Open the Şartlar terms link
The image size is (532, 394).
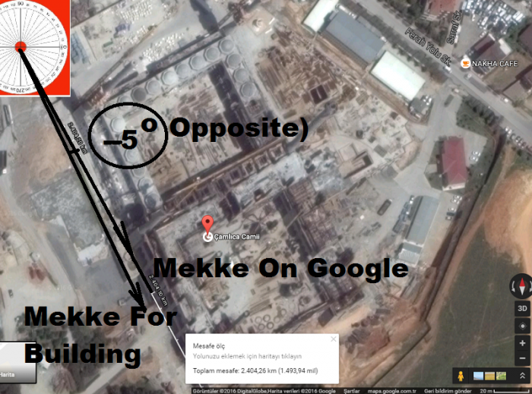[351, 391]
